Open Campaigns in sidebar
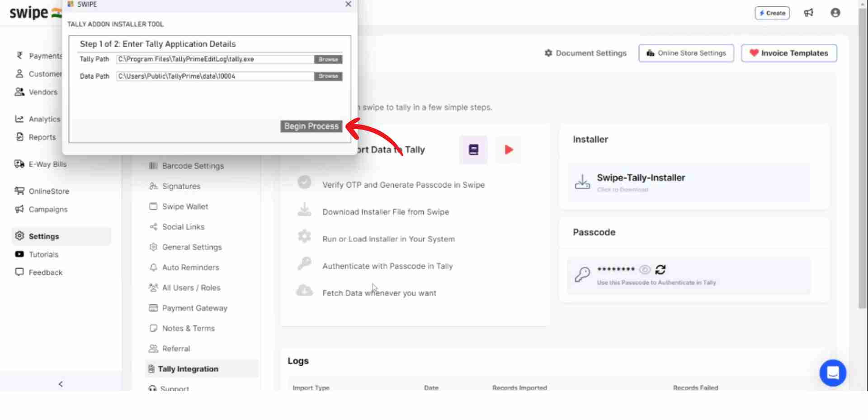Screen dimensions: 868x420 (41, 209)
